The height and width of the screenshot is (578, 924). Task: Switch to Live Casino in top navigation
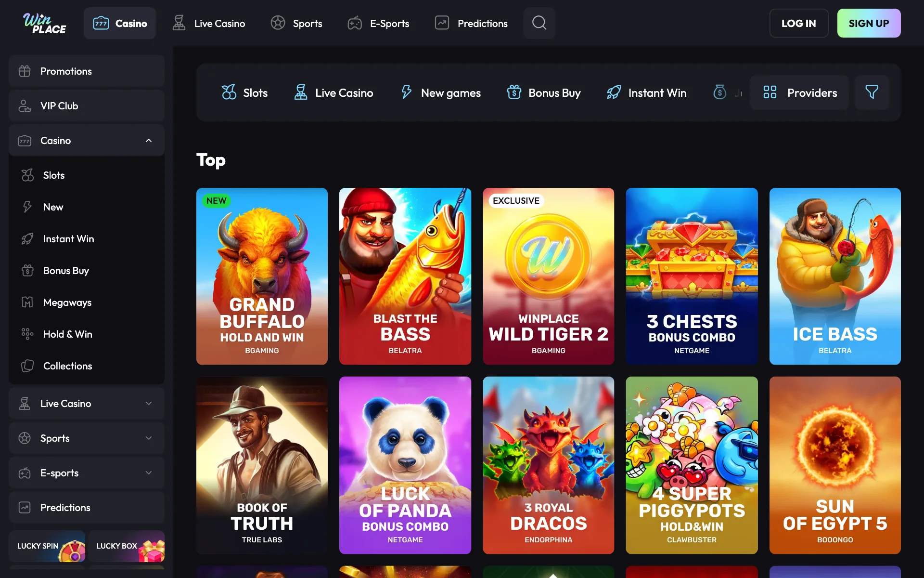(x=209, y=23)
